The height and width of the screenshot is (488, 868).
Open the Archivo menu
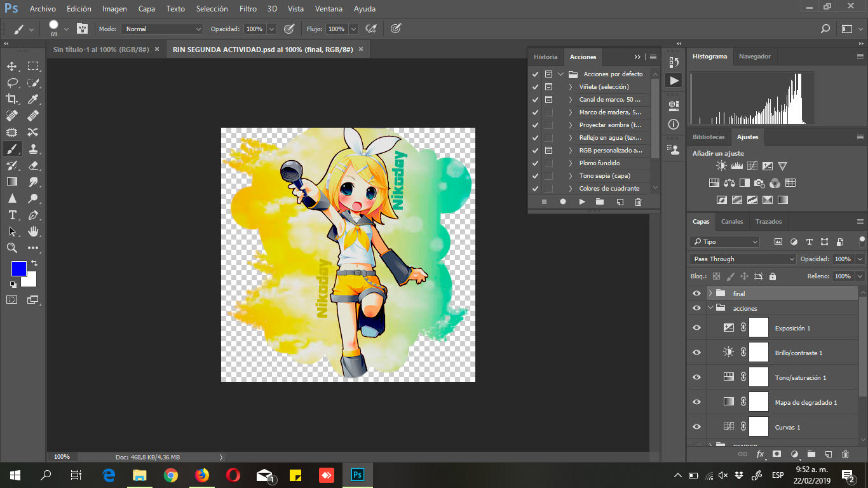click(43, 9)
